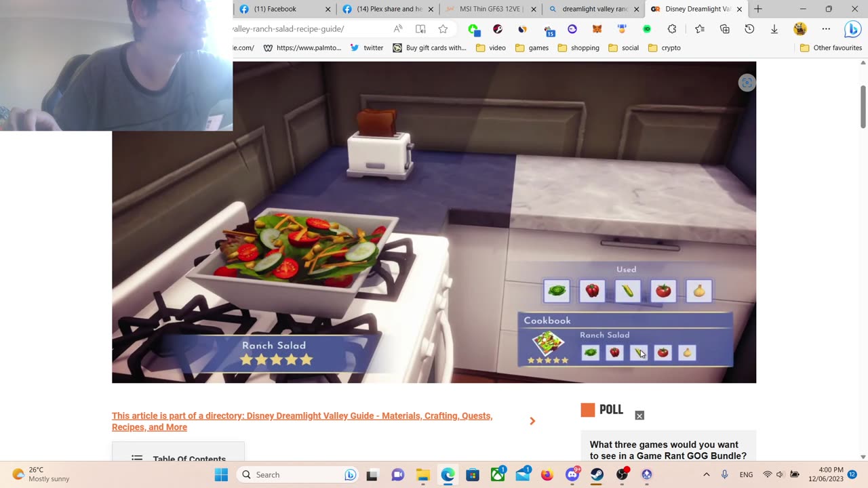The width and height of the screenshot is (868, 488).
Task: Open the Collections icon
Action: (725, 29)
